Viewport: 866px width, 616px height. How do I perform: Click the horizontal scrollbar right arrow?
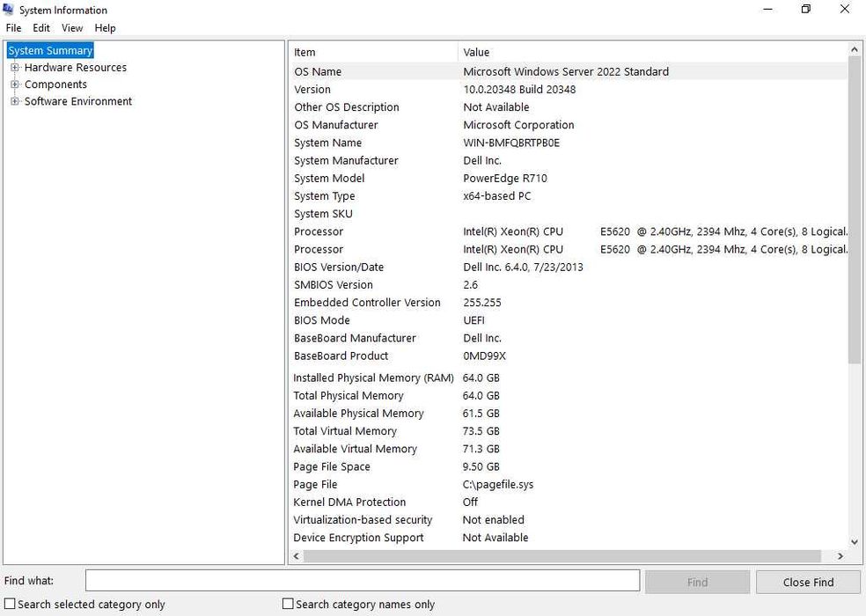coord(840,556)
